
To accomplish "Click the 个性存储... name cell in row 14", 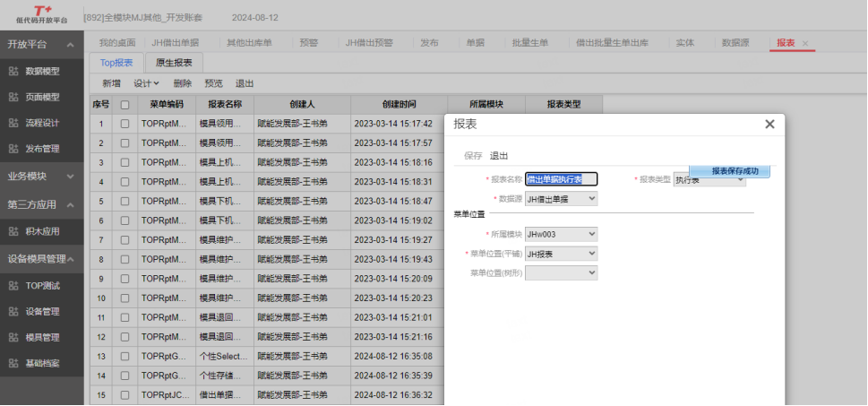I will 225,376.
